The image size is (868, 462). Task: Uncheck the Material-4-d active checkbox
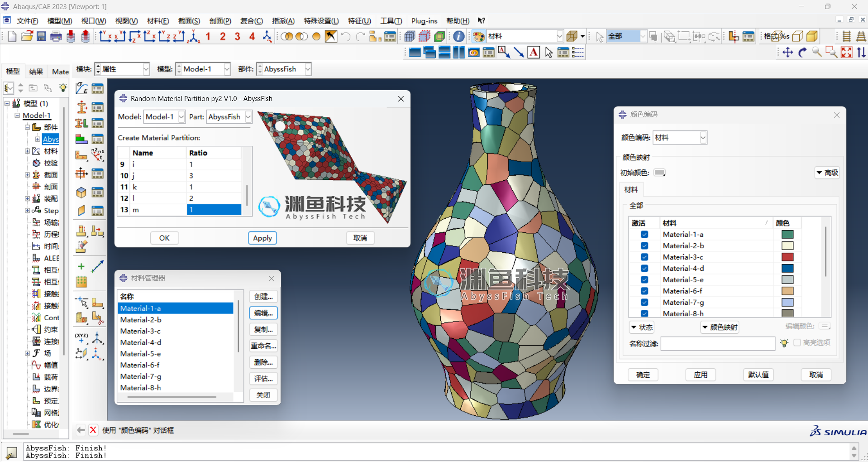point(644,268)
